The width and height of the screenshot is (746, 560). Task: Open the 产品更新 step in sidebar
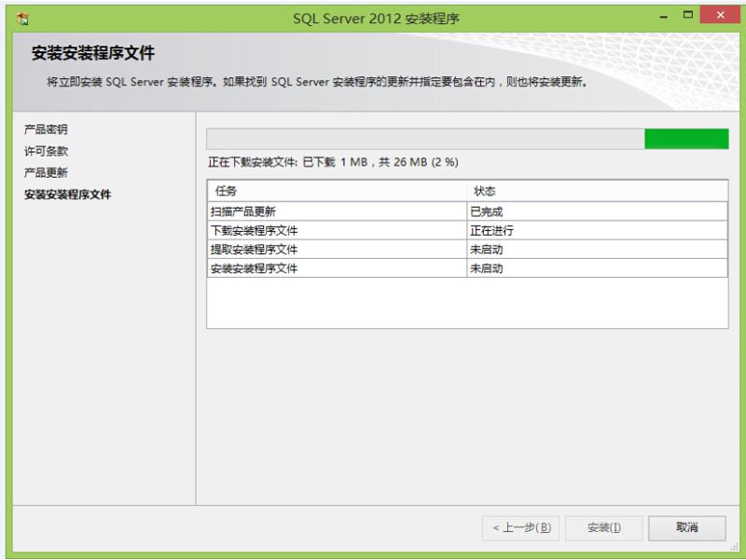(46, 172)
